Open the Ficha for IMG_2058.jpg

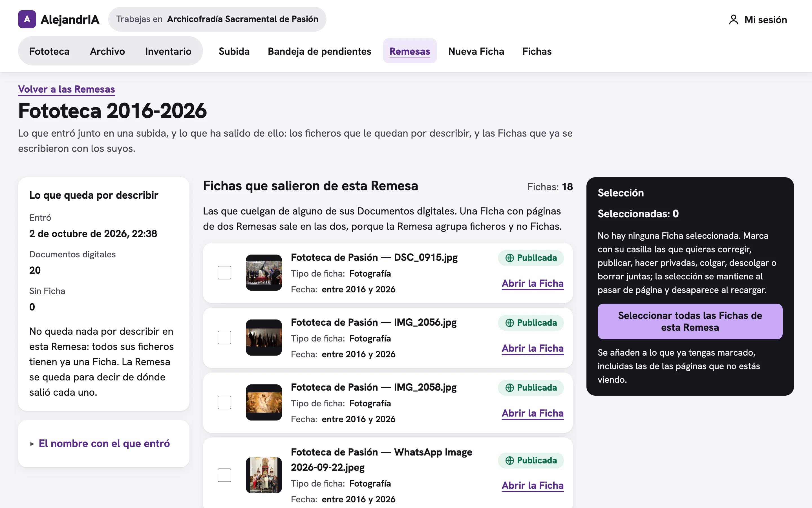pyautogui.click(x=533, y=413)
